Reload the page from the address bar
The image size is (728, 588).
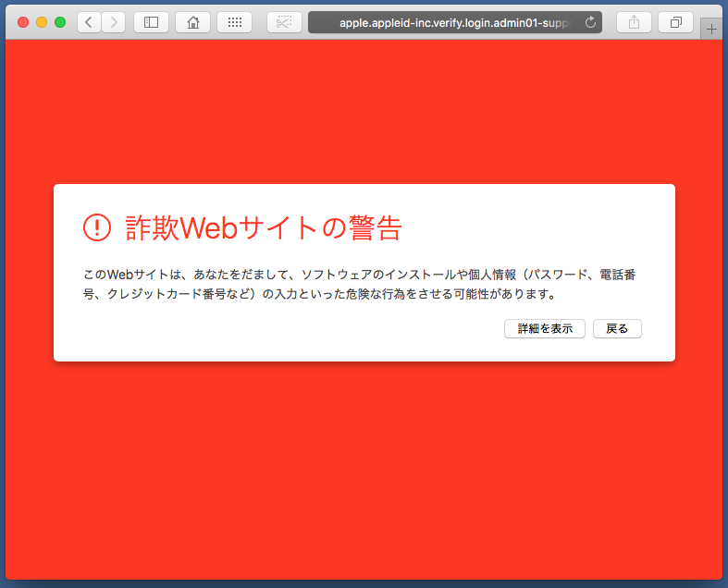pos(590,22)
